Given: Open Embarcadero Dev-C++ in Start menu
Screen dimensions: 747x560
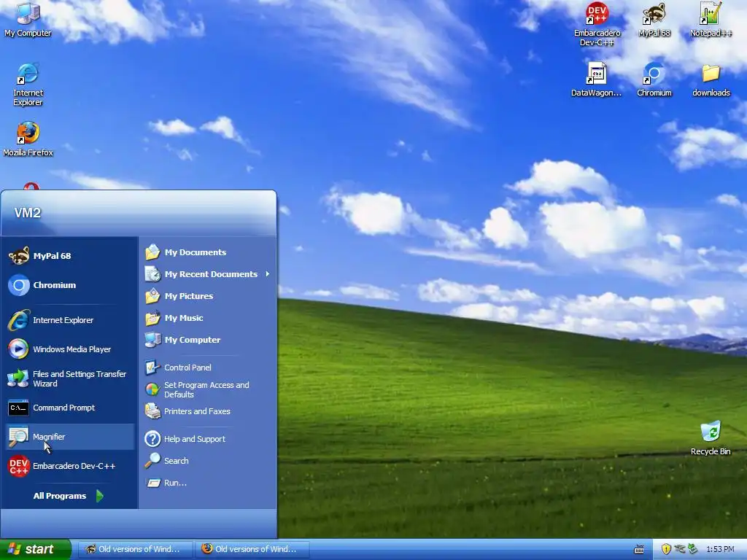Looking at the screenshot, I should tap(69, 466).
